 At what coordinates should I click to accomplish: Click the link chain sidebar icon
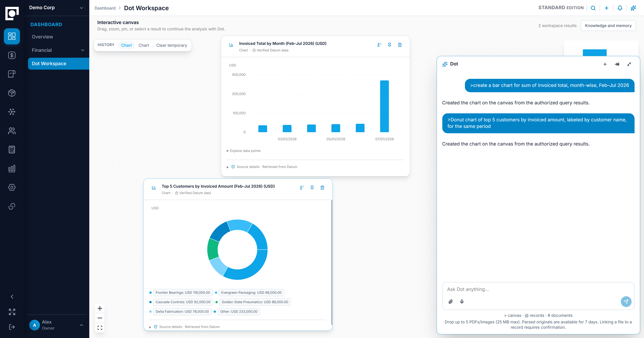click(12, 206)
